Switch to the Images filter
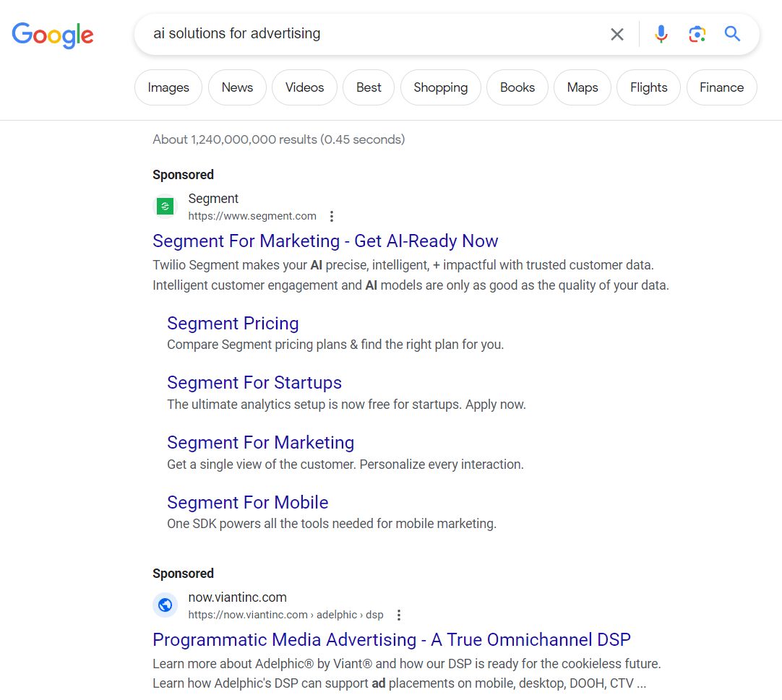Screen dimensions: 782x700 (168, 87)
